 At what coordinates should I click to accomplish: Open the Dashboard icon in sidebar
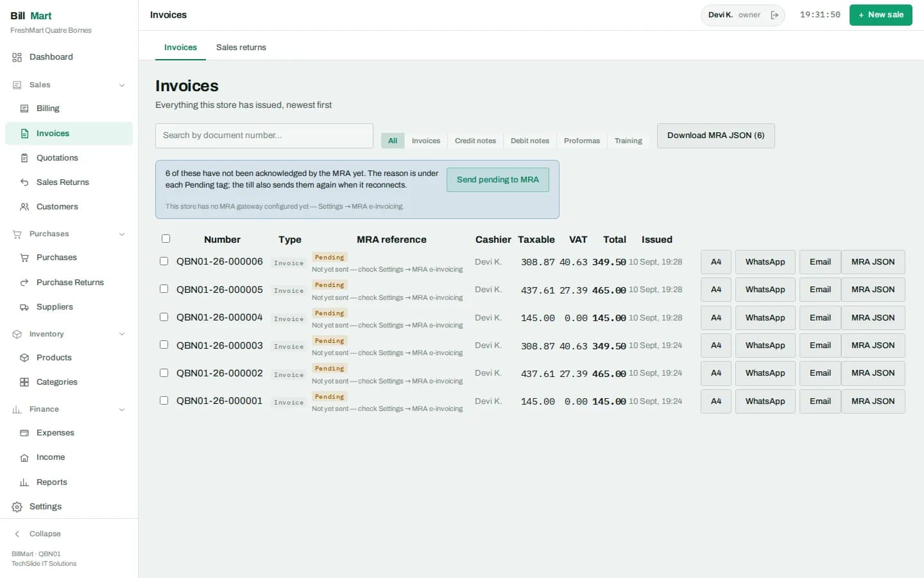coord(17,57)
